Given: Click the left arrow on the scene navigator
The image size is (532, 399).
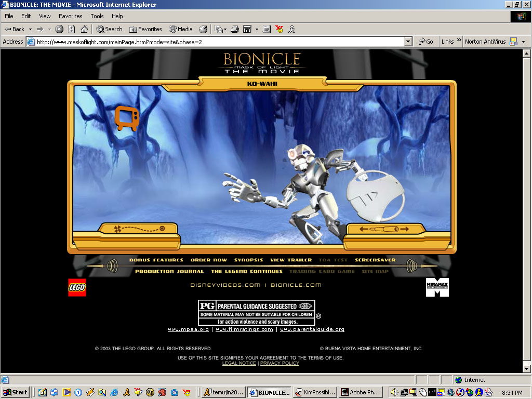Looking at the screenshot, I should 363,229.
